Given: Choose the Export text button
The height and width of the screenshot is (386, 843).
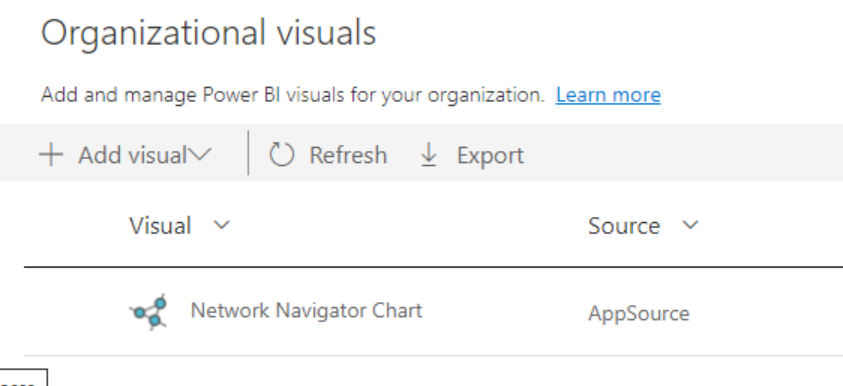Looking at the screenshot, I should tap(490, 156).
